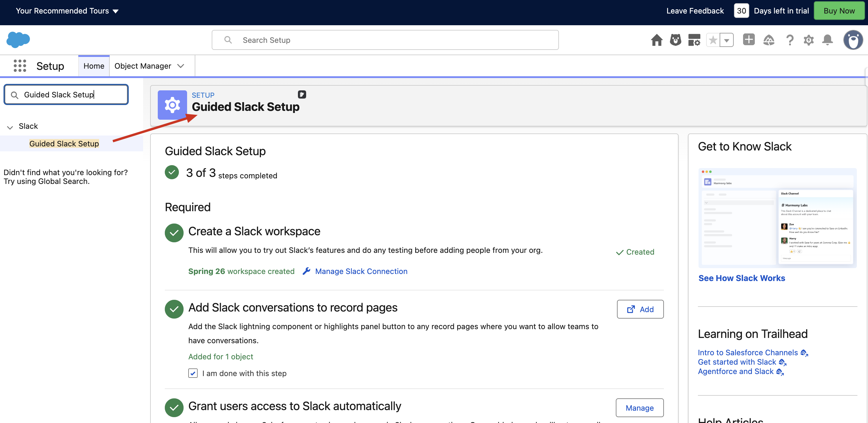Click the 30 days left counter

pos(741,11)
